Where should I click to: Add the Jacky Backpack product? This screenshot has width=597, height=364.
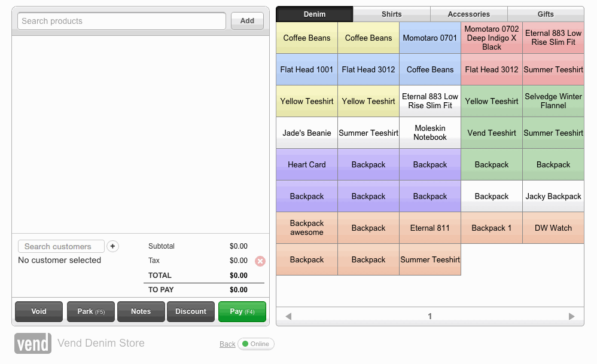tap(553, 196)
